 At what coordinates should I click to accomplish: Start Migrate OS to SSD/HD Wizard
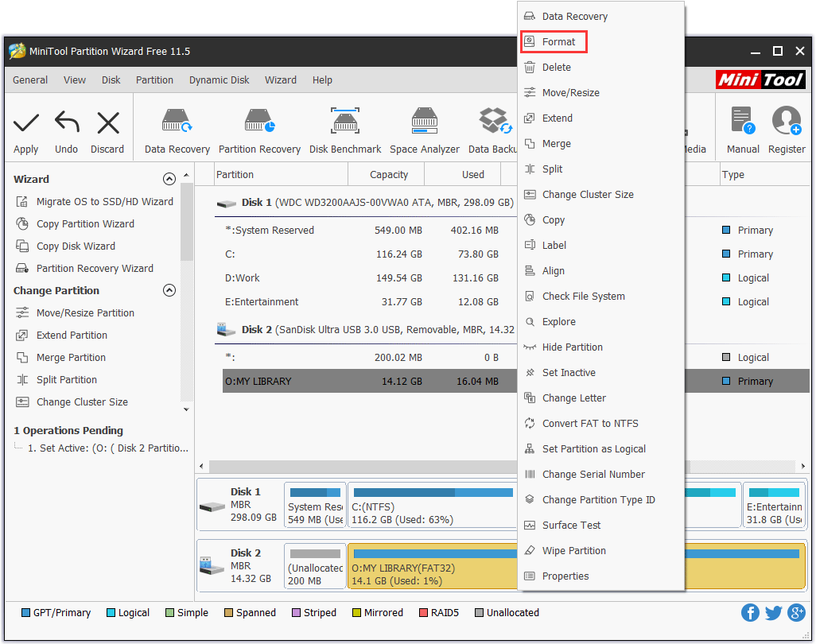[x=95, y=202]
